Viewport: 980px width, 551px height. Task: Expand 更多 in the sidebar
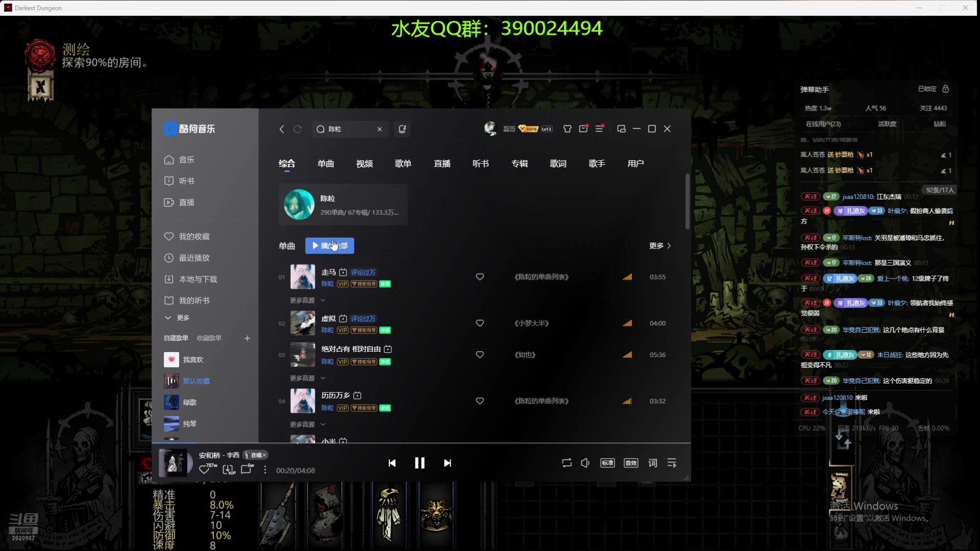(x=177, y=318)
